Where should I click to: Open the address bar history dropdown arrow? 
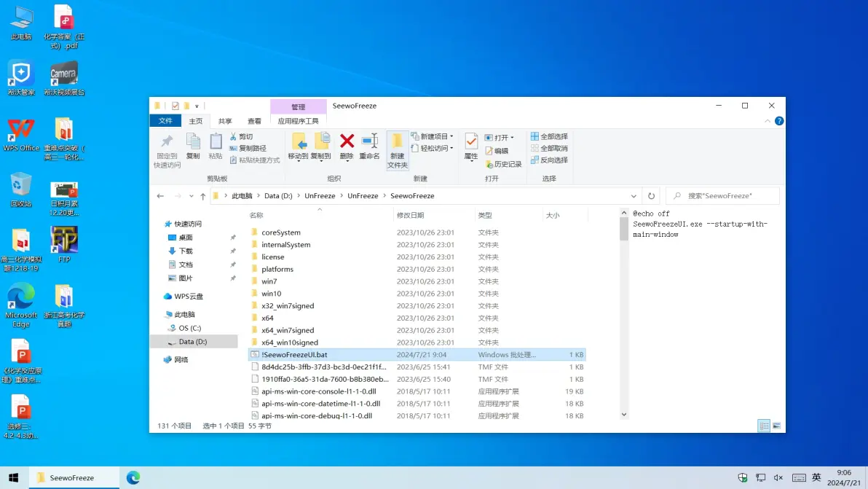point(634,196)
